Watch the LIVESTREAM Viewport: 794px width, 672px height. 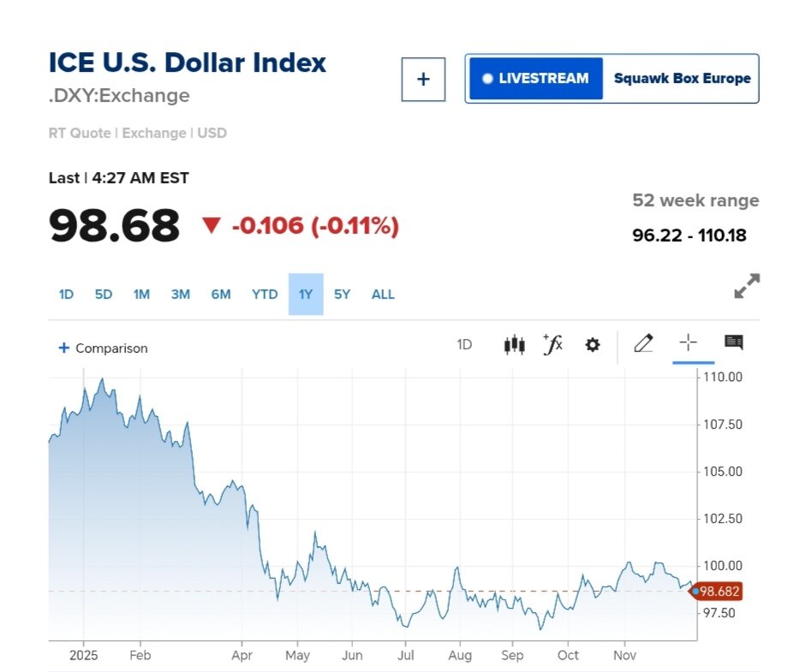(x=535, y=79)
